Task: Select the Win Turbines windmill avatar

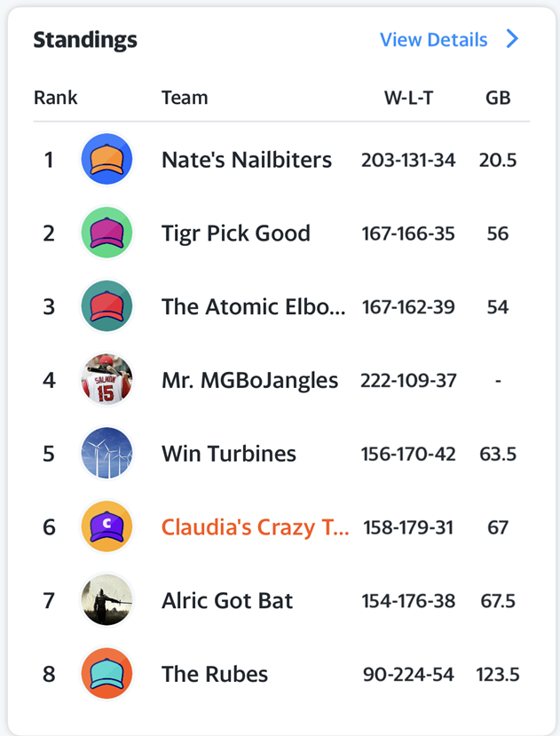Action: (x=106, y=453)
